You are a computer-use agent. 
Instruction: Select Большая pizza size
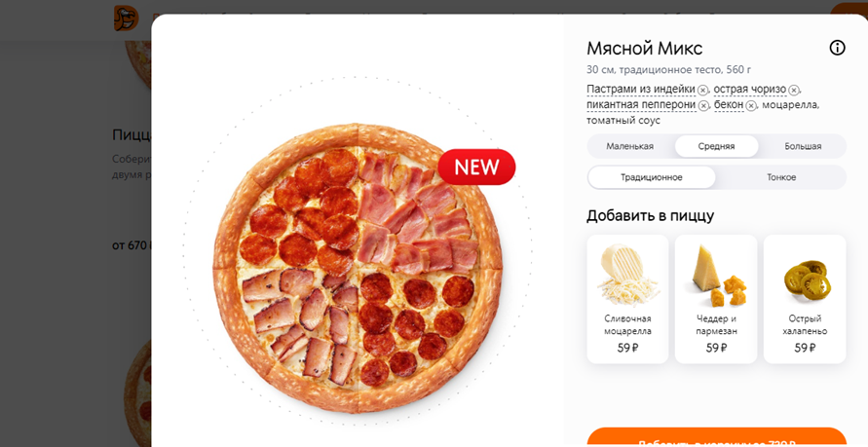coord(803,147)
